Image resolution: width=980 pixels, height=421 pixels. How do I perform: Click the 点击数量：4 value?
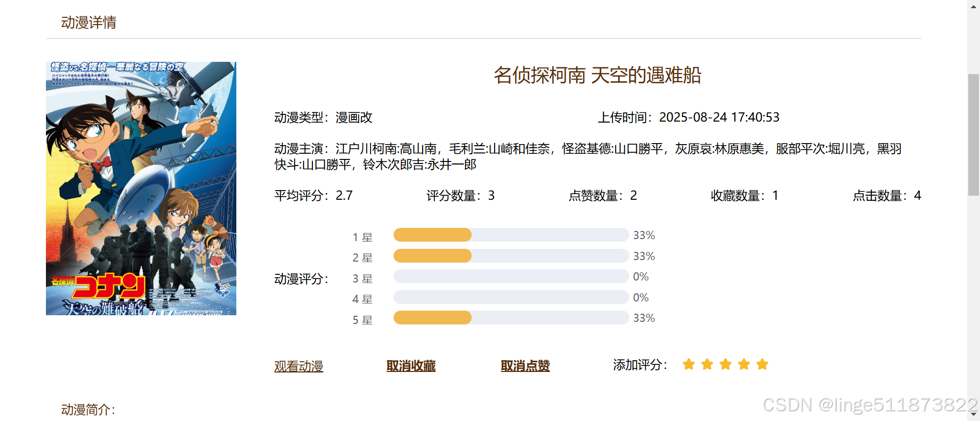887,196
